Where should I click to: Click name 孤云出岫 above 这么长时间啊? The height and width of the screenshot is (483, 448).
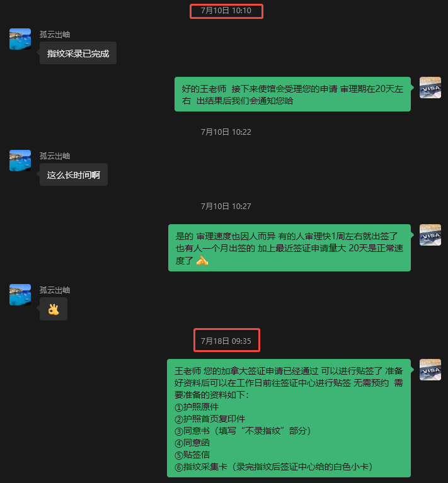(x=55, y=156)
